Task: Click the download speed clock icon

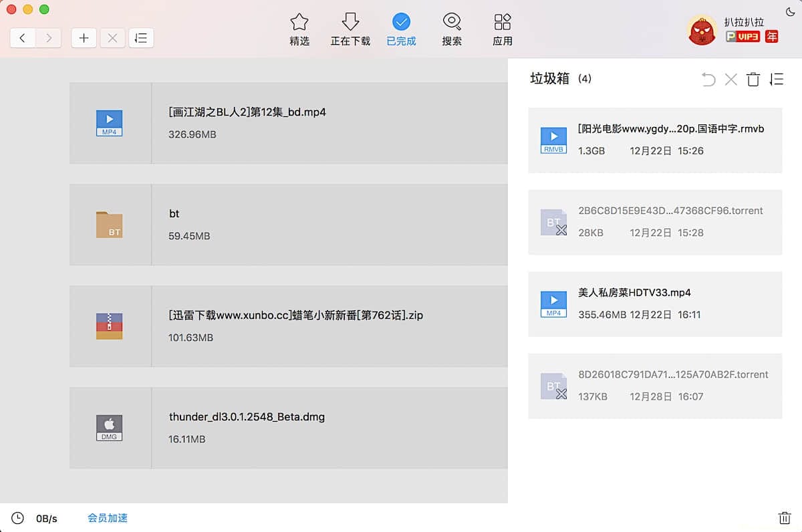Action: click(x=17, y=518)
